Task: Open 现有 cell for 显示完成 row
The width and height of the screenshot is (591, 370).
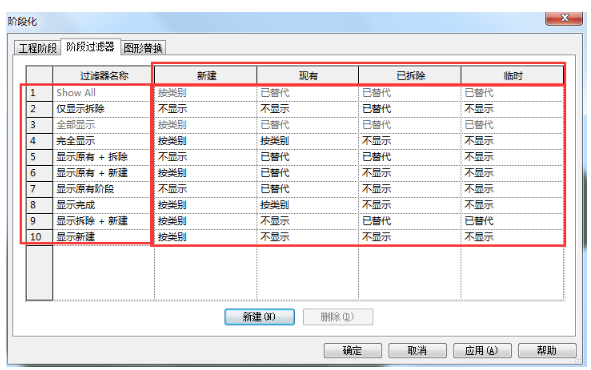Action: tap(308, 205)
